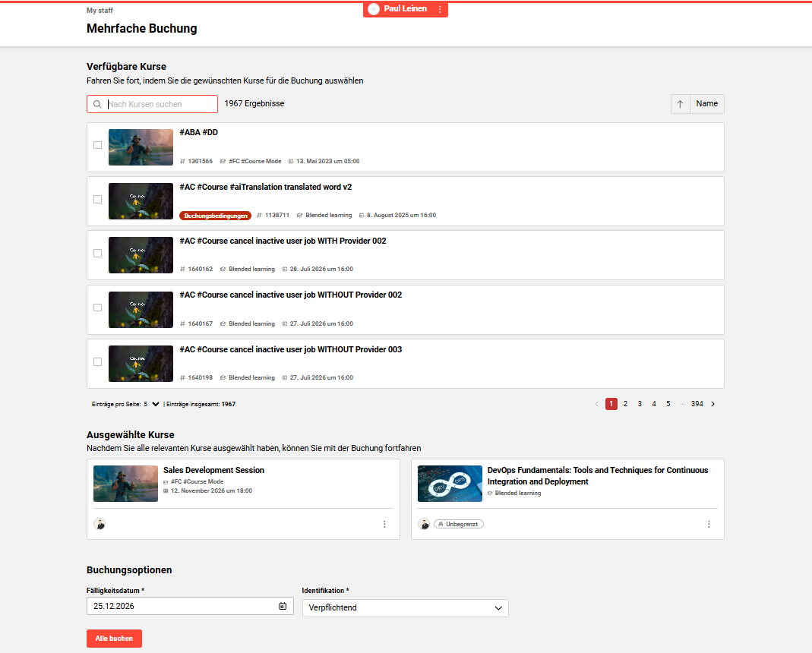Screen dimensions: 812x653
Task: Click date 12. November 2026 um 18:00
Action: [211, 491]
